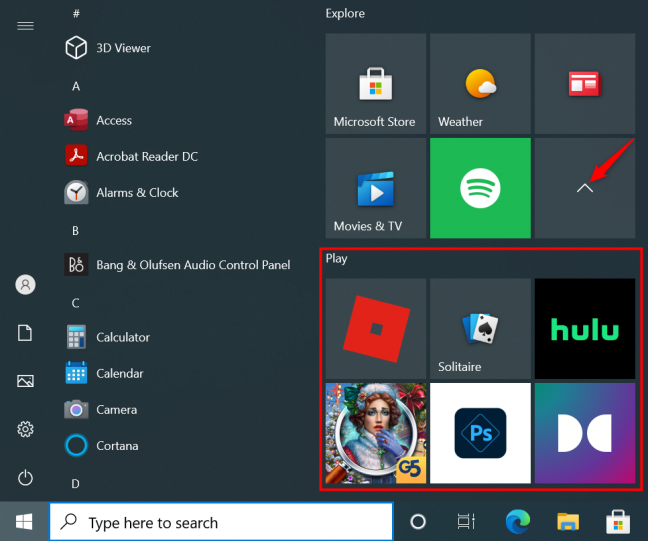Click the Type here to search box
The height and width of the screenshot is (541, 648).
(x=222, y=522)
